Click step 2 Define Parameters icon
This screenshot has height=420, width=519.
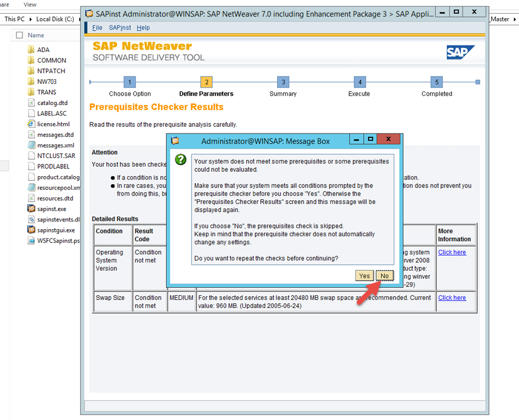point(206,82)
